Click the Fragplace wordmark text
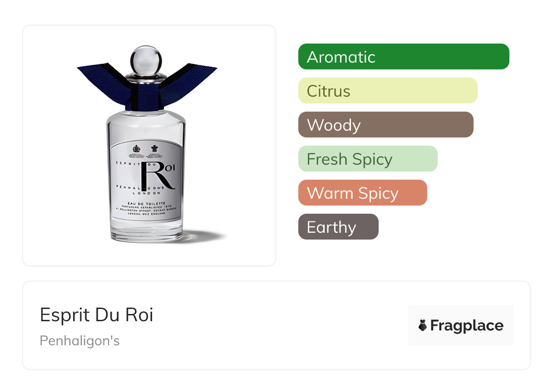The width and height of the screenshot is (553, 392). [x=467, y=326]
